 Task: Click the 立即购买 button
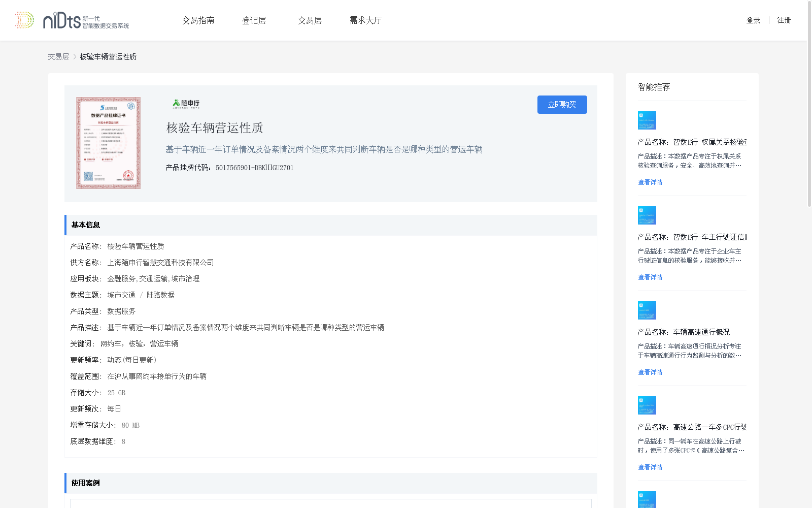point(562,105)
